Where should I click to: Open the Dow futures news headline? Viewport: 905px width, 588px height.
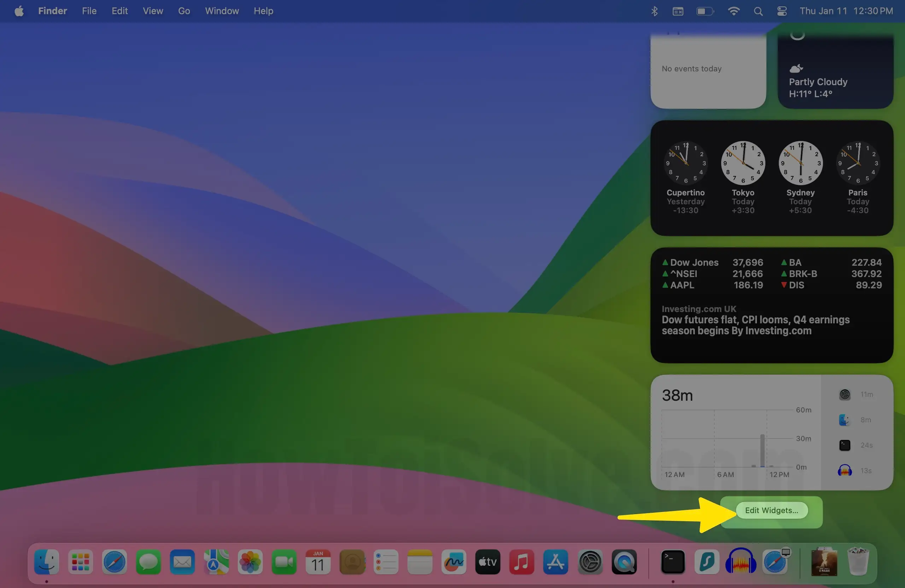tap(755, 325)
